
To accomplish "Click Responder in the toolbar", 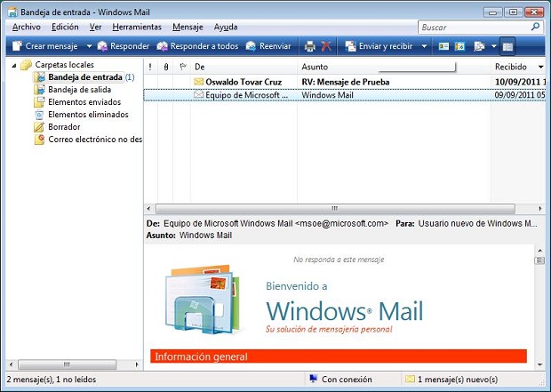I will click(x=124, y=46).
